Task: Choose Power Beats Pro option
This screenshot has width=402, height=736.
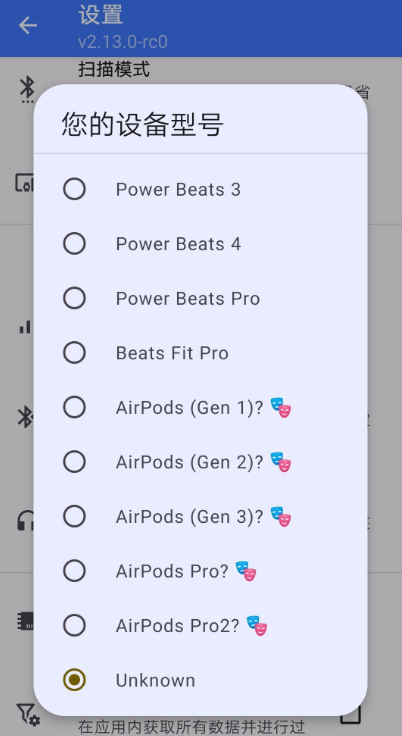Action: (x=201, y=299)
